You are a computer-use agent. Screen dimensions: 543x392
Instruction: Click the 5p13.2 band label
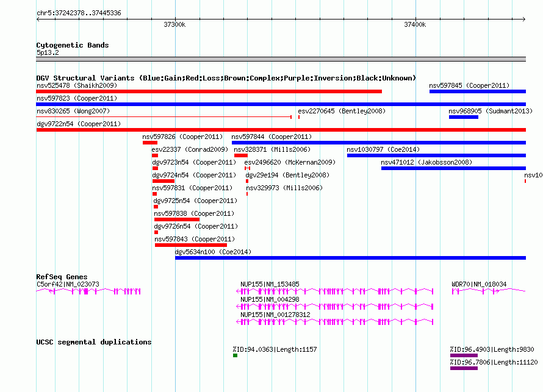(48, 52)
